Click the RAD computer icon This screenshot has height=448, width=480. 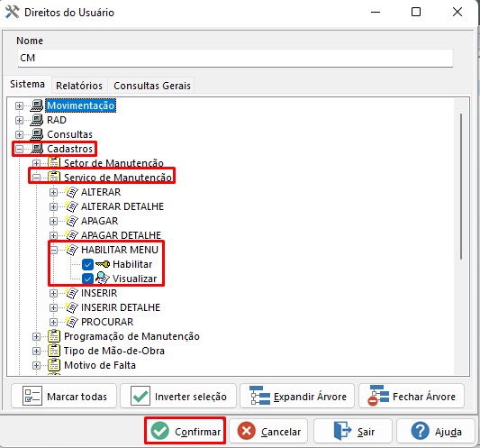pyautogui.click(x=37, y=120)
